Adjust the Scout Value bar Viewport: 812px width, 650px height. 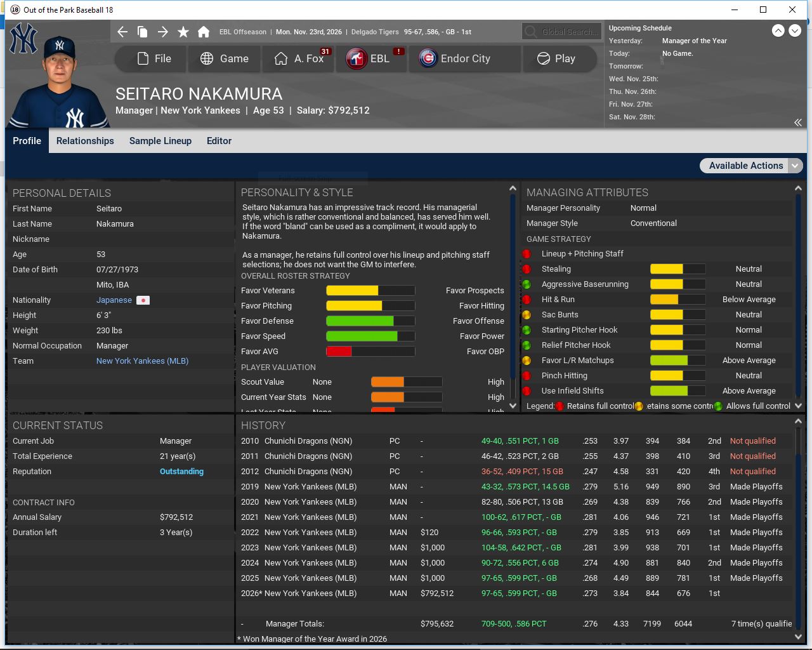pos(407,382)
